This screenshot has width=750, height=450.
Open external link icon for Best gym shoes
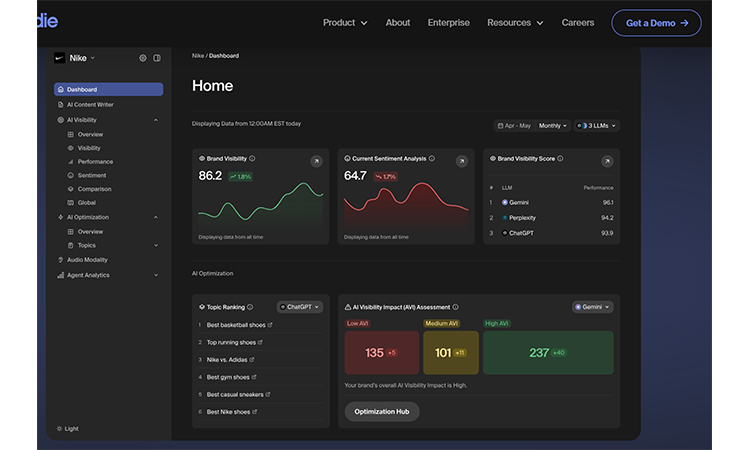(254, 377)
